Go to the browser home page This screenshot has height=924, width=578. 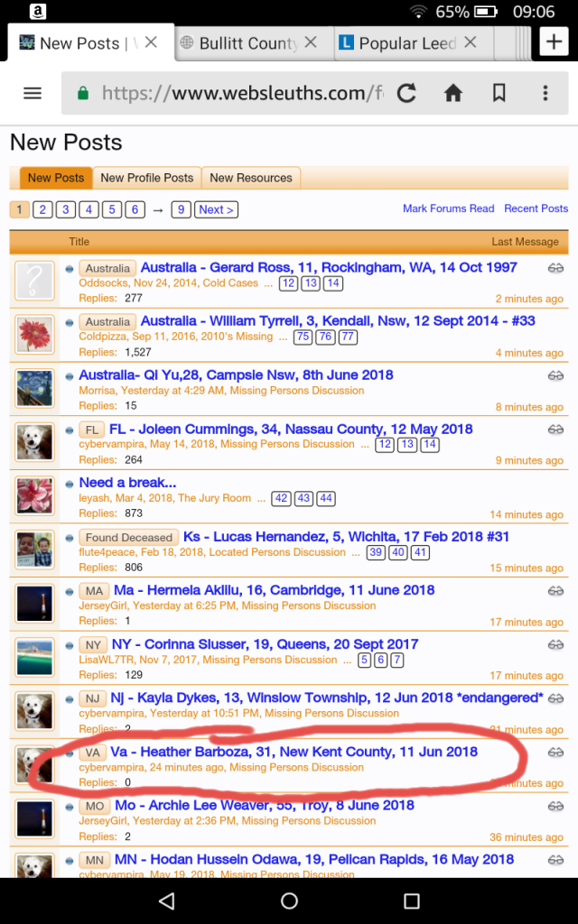coord(453,94)
